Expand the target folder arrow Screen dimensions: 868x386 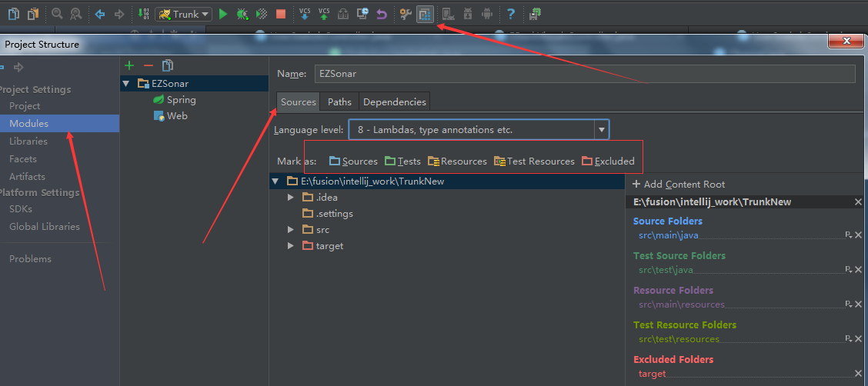point(291,245)
